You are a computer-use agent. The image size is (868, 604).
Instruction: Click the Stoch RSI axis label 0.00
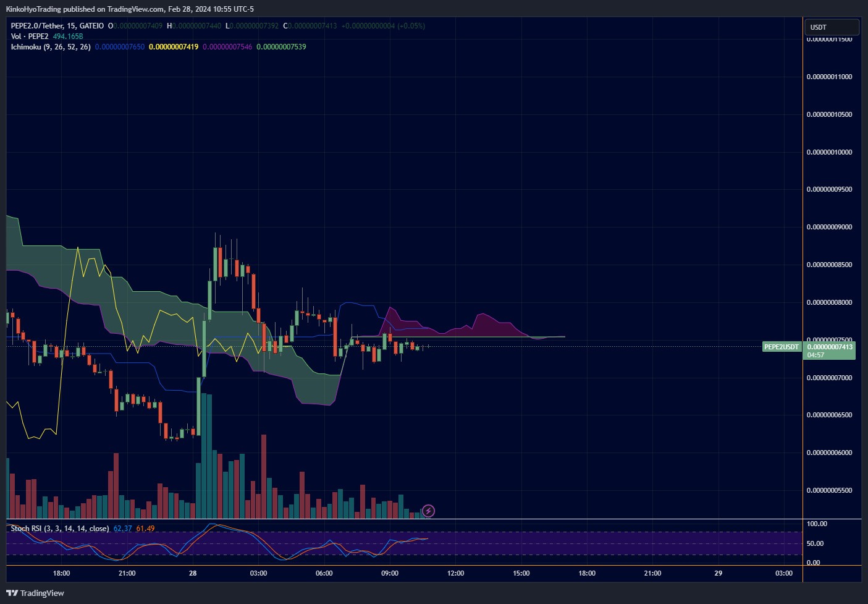click(x=814, y=563)
